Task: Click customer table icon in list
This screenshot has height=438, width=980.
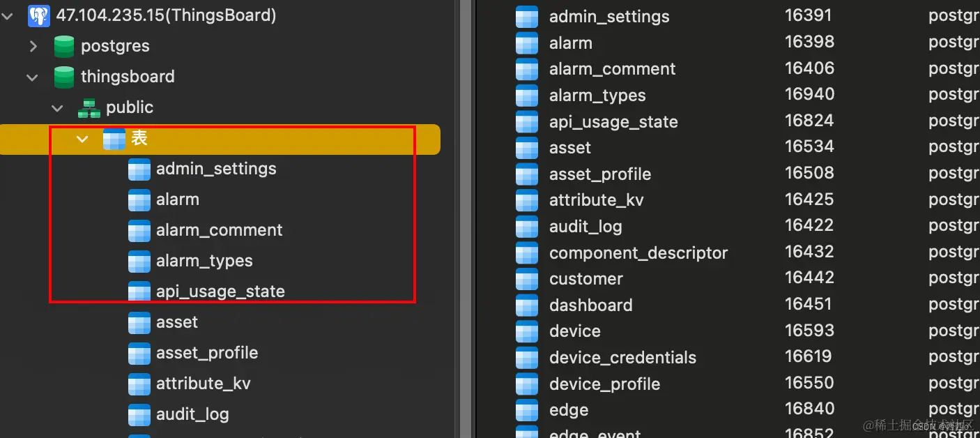Action: (x=527, y=279)
